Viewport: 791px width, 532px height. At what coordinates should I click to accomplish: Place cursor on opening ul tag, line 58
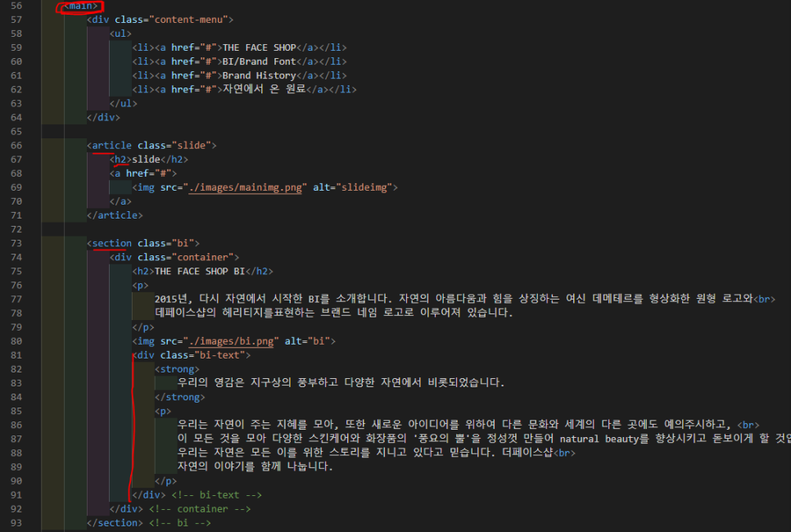click(x=120, y=34)
